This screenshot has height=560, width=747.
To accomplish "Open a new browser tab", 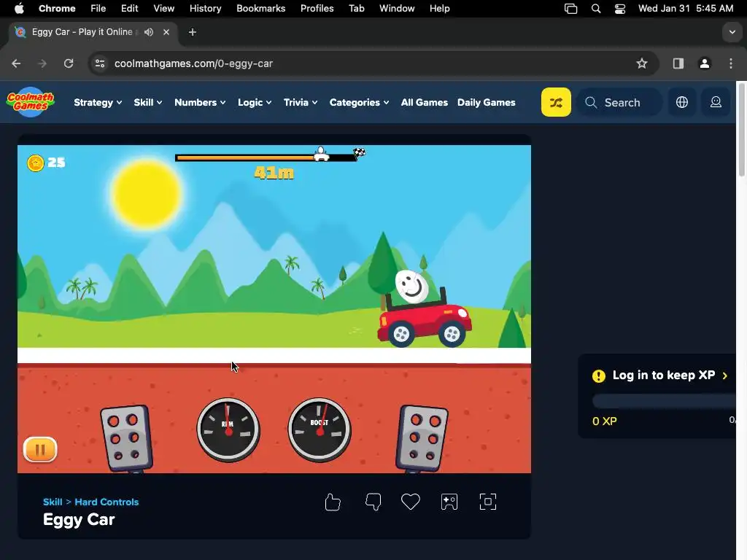I will pos(193,32).
